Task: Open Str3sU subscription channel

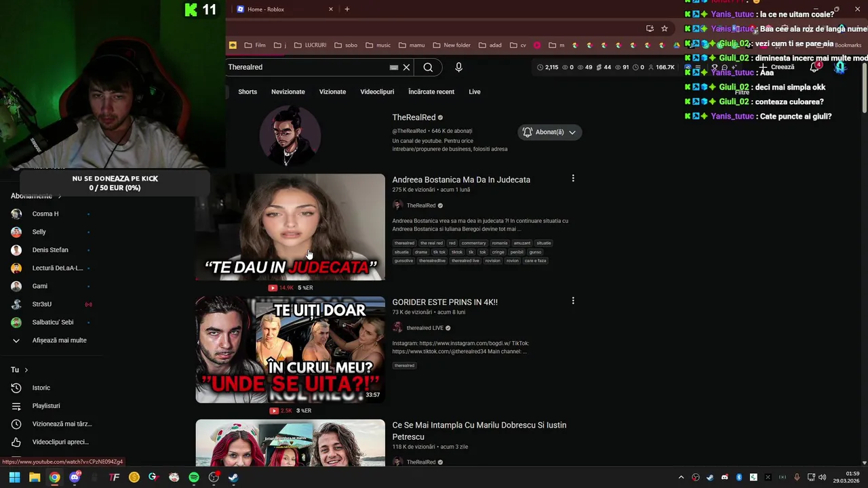Action: click(x=52, y=304)
